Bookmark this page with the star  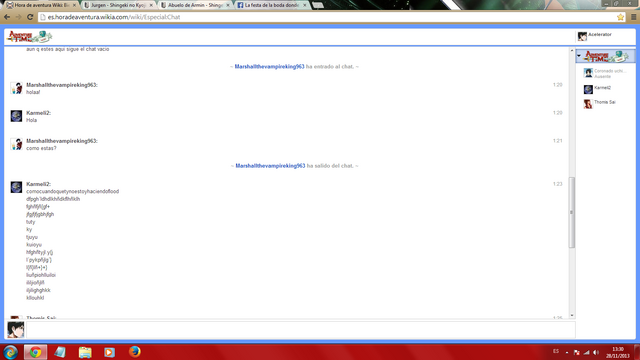[x=620, y=17]
